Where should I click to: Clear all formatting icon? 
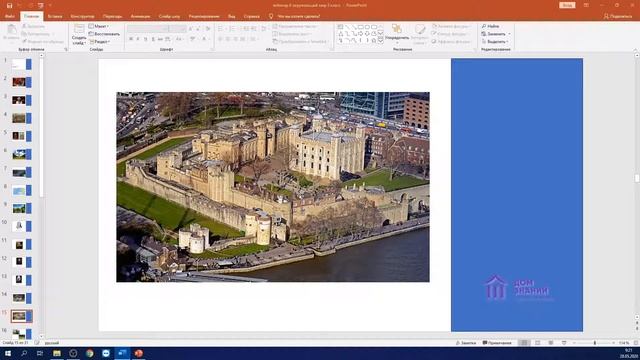tap(208, 29)
